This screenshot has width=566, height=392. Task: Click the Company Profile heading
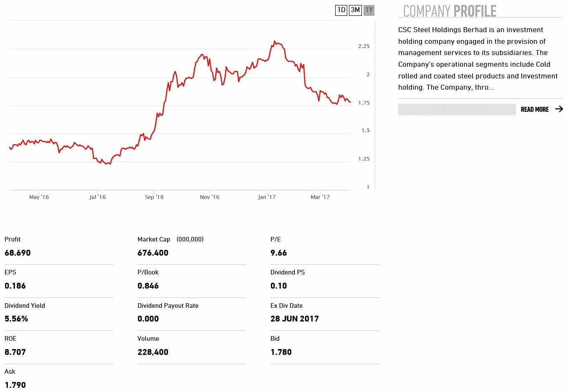point(450,11)
